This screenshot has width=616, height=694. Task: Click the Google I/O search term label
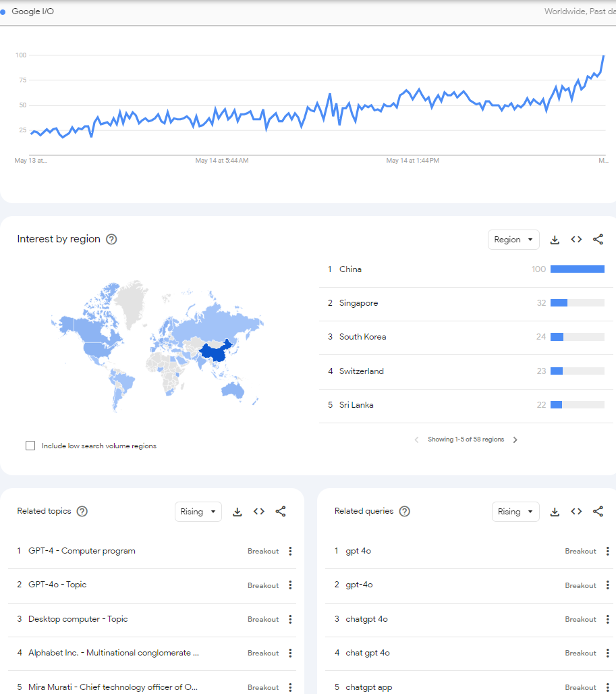coord(33,11)
